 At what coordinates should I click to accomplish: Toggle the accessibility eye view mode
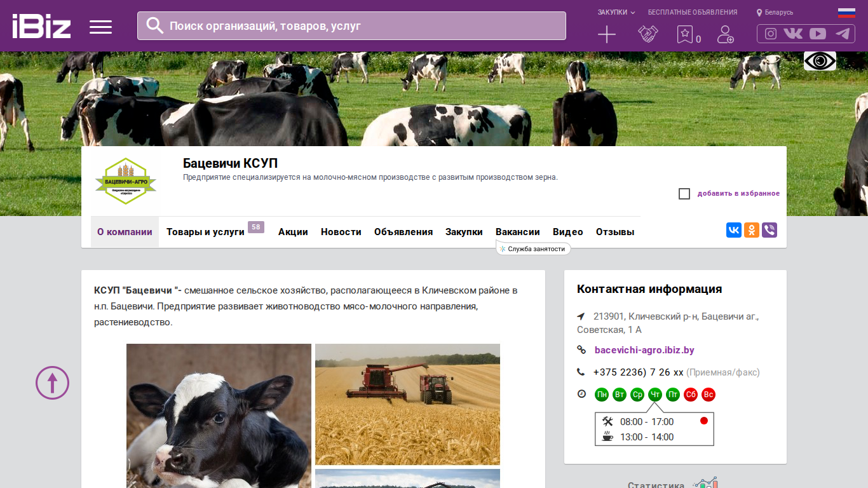820,61
